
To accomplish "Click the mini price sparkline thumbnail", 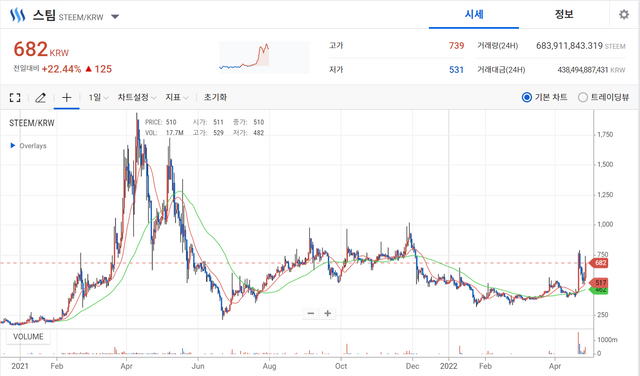I will [264, 57].
